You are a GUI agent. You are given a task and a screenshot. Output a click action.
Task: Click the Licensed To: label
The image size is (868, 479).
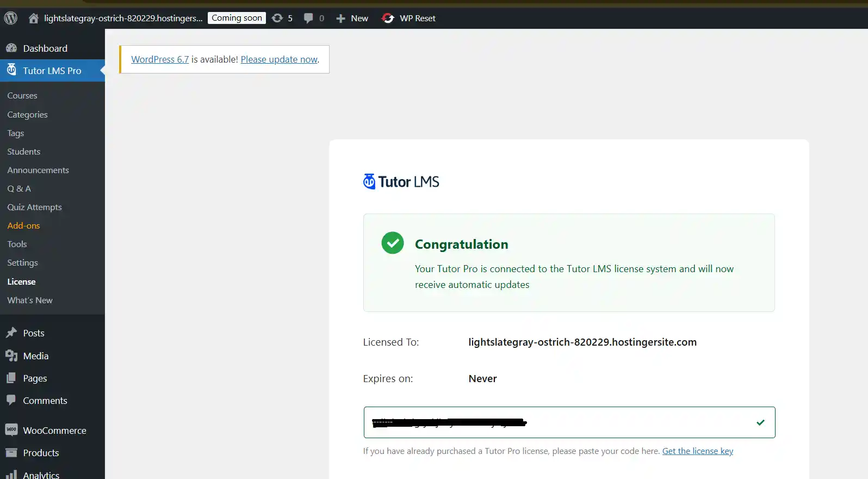pos(391,342)
